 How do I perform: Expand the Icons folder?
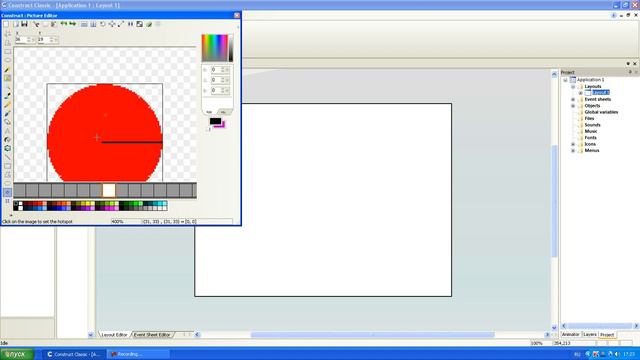[x=573, y=144]
